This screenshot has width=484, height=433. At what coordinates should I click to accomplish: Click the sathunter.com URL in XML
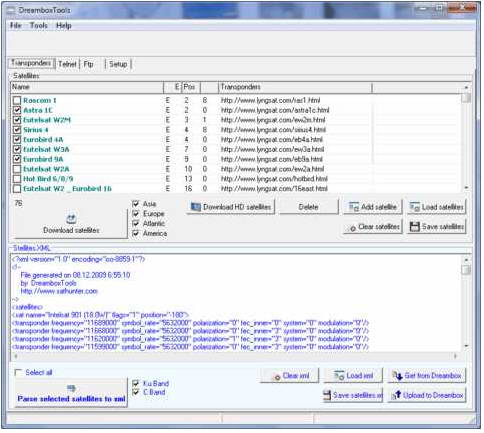pyautogui.click(x=59, y=291)
